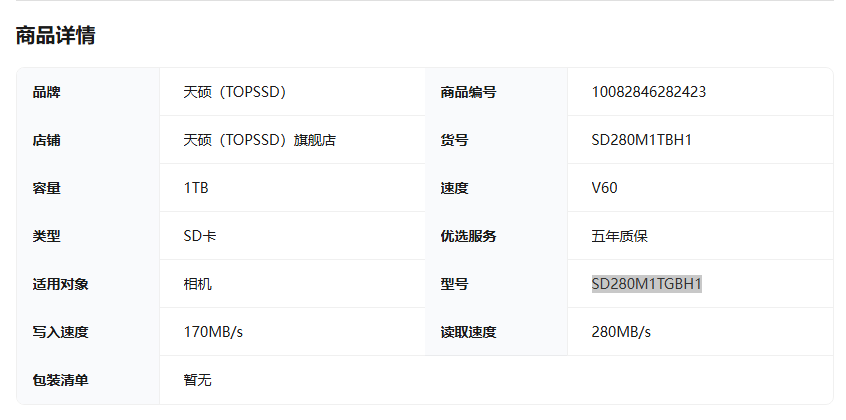Image resolution: width=846 pixels, height=420 pixels.
Task: Click the 1TB capacity value
Action: pyautogui.click(x=196, y=188)
